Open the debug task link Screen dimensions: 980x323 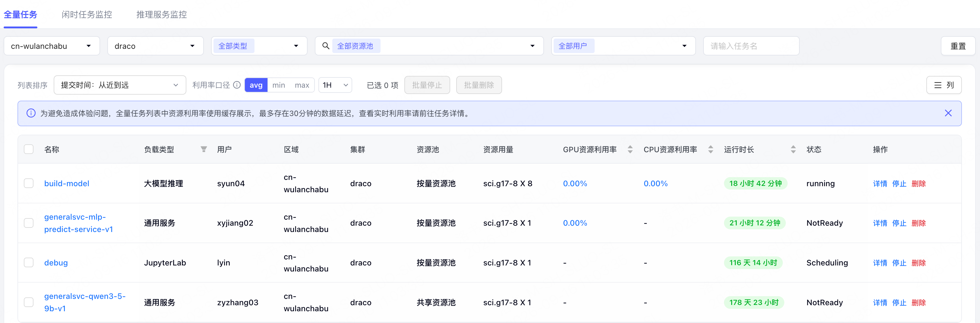(56, 262)
